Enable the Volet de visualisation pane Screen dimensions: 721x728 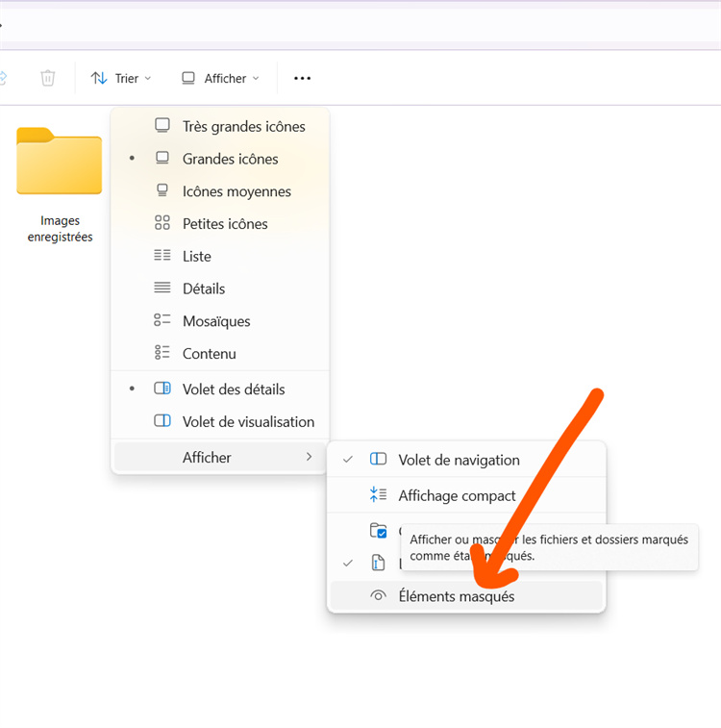click(x=248, y=422)
